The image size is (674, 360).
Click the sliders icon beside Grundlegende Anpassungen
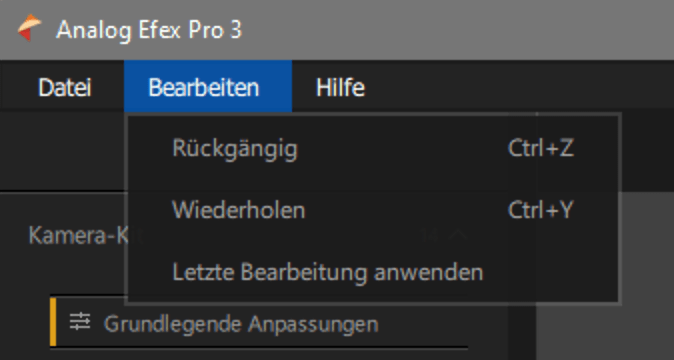(x=80, y=322)
